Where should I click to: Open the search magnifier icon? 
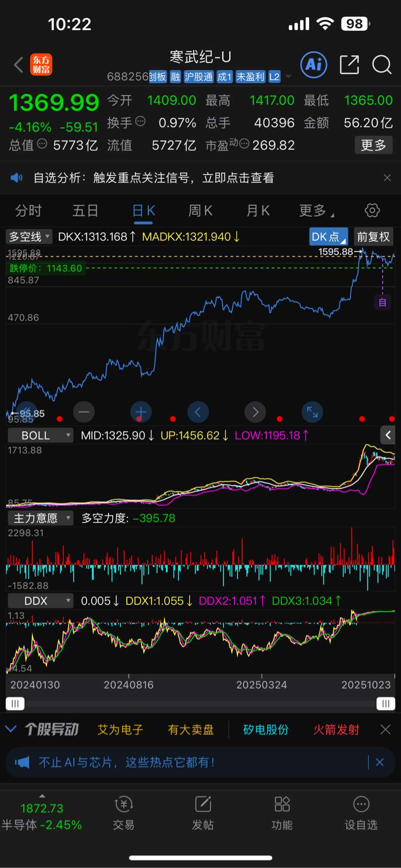click(382, 65)
